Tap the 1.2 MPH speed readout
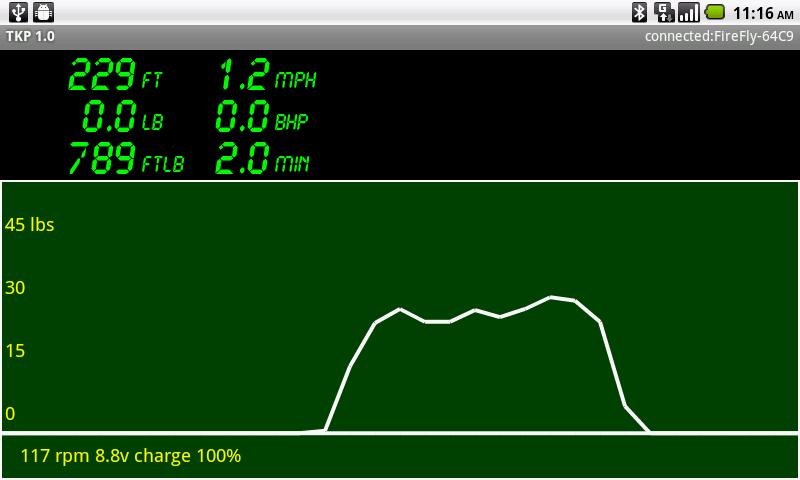This screenshot has height=480, width=800. 266,76
